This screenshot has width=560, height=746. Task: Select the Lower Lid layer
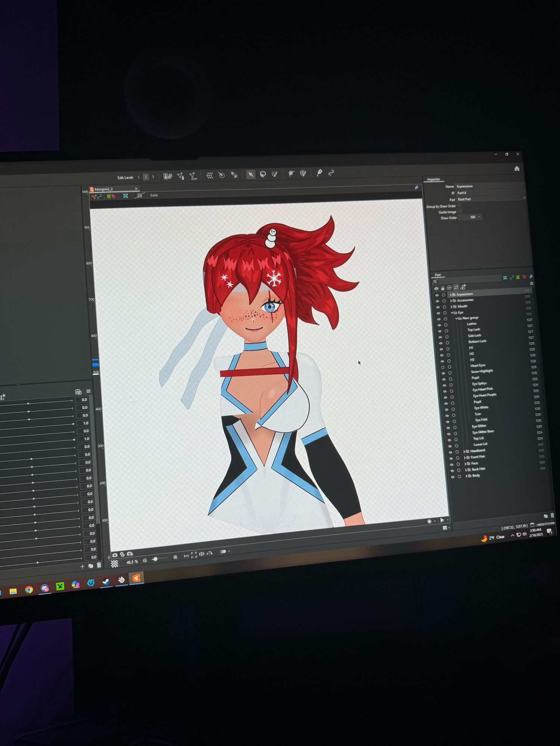[480, 444]
